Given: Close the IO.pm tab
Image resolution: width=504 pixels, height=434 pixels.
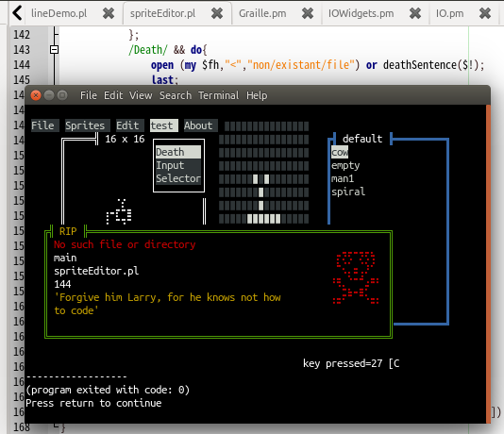Looking at the screenshot, I should coord(485,13).
